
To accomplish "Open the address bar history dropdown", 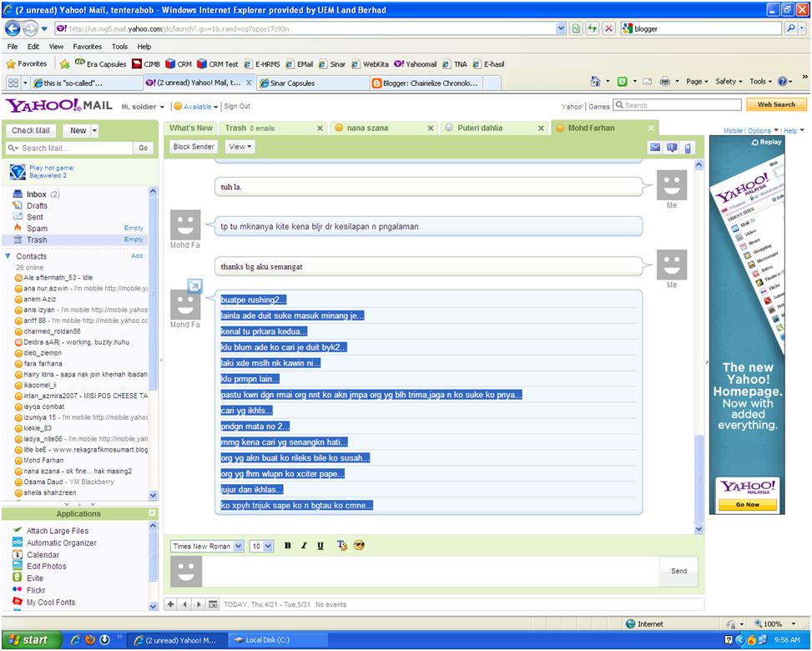I will point(561,29).
